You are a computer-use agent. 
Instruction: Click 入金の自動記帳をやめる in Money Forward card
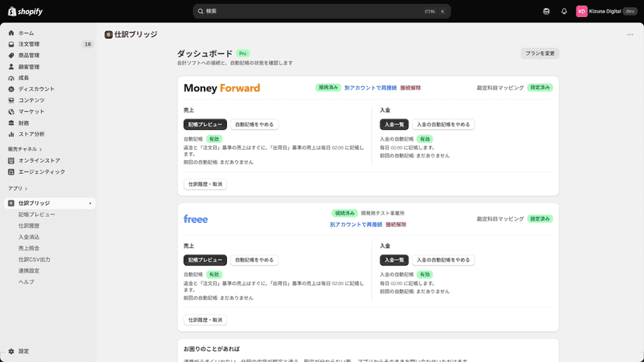(x=443, y=124)
